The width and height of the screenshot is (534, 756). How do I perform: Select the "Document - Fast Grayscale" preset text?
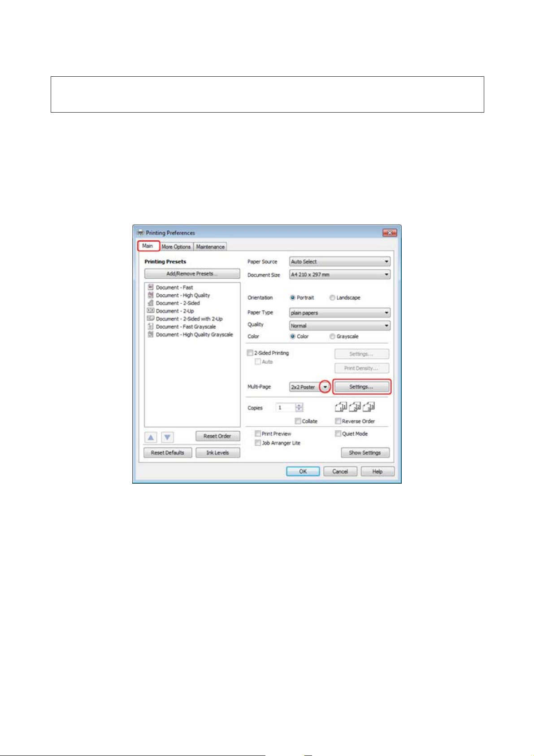pos(186,327)
